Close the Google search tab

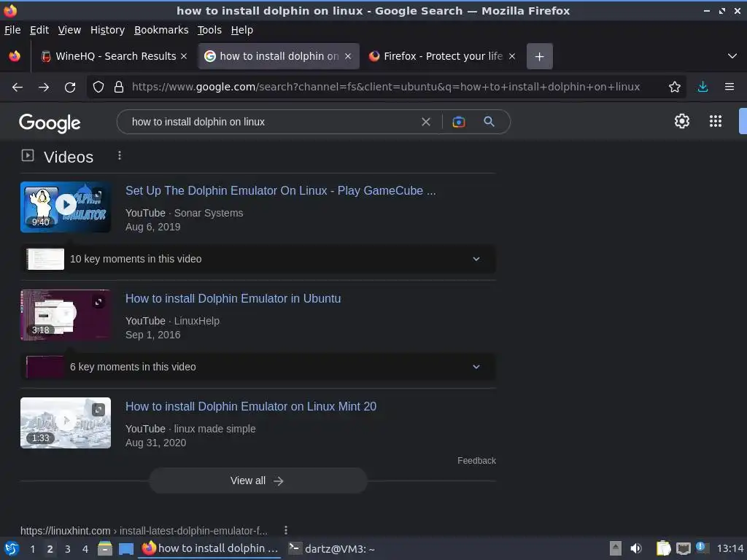(348, 56)
